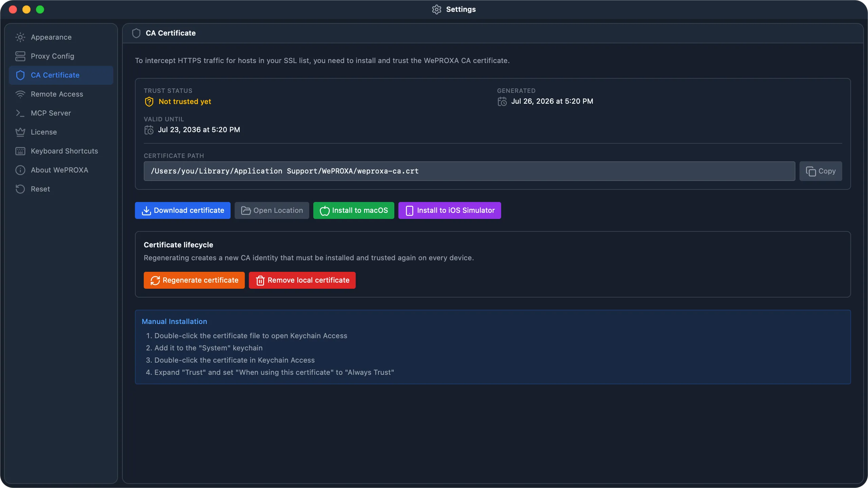Click the phone icon on iOS Simulator button
868x488 pixels.
(409, 210)
